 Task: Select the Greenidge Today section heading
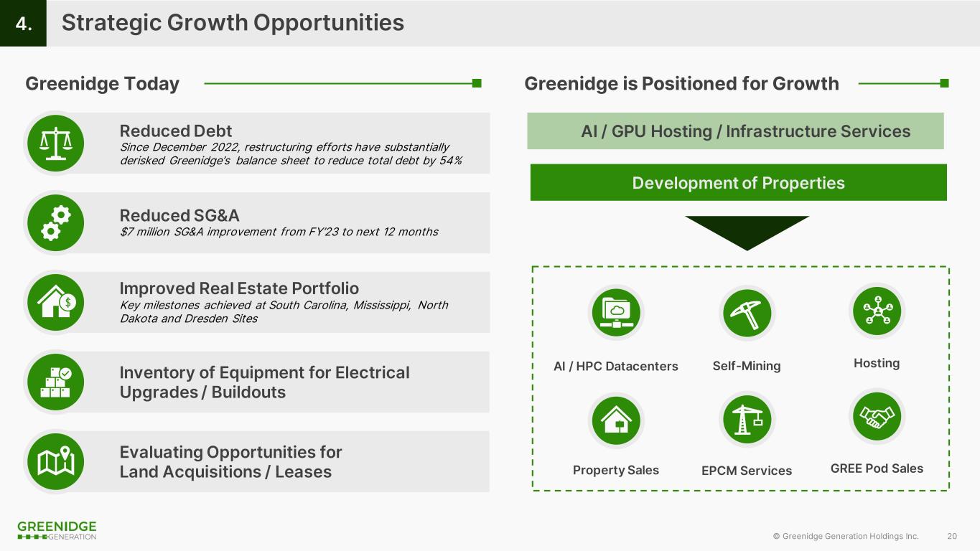pos(102,84)
